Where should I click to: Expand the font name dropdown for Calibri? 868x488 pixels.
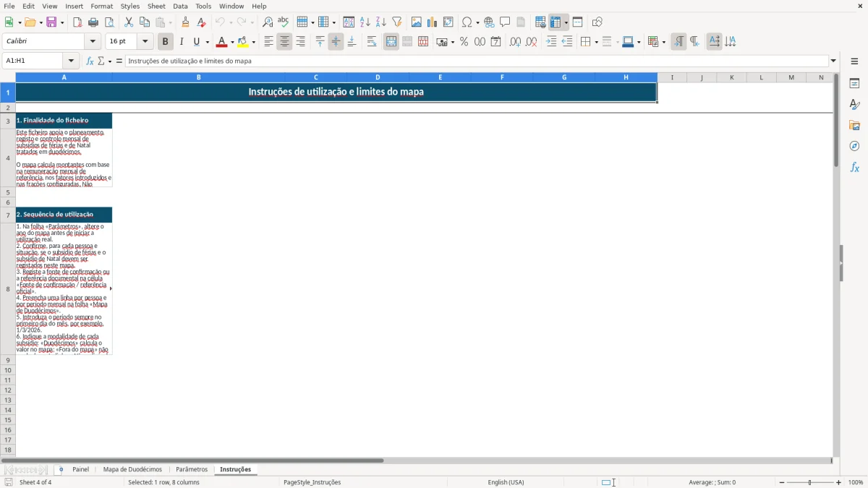pos(93,42)
